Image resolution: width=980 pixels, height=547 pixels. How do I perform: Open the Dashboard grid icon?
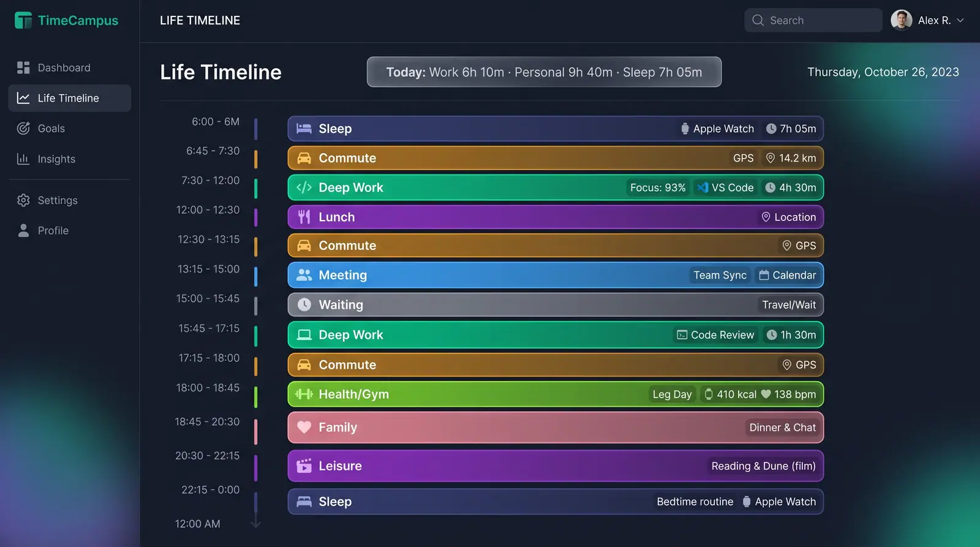23,67
